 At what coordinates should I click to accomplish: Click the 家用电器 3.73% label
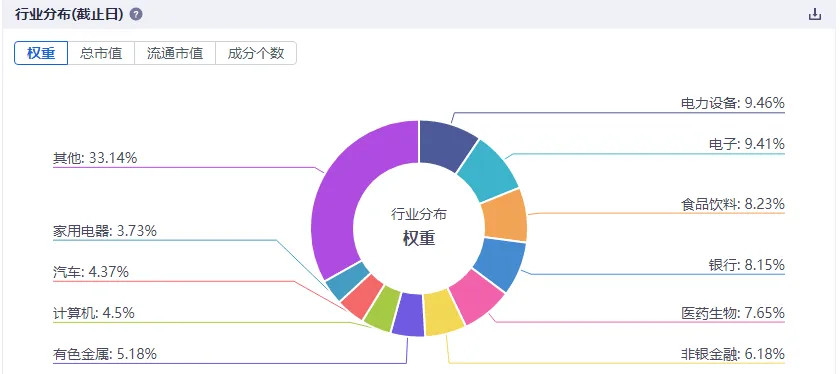click(105, 231)
